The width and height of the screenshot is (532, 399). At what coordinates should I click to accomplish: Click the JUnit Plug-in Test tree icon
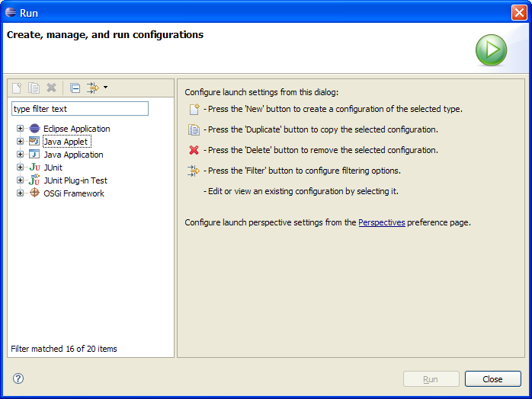tap(34, 180)
